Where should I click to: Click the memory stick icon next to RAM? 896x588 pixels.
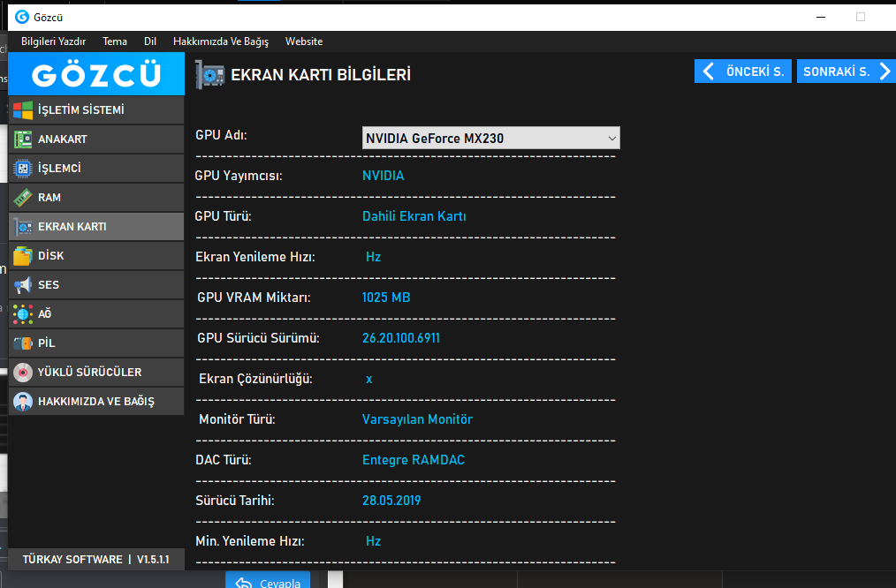point(23,198)
